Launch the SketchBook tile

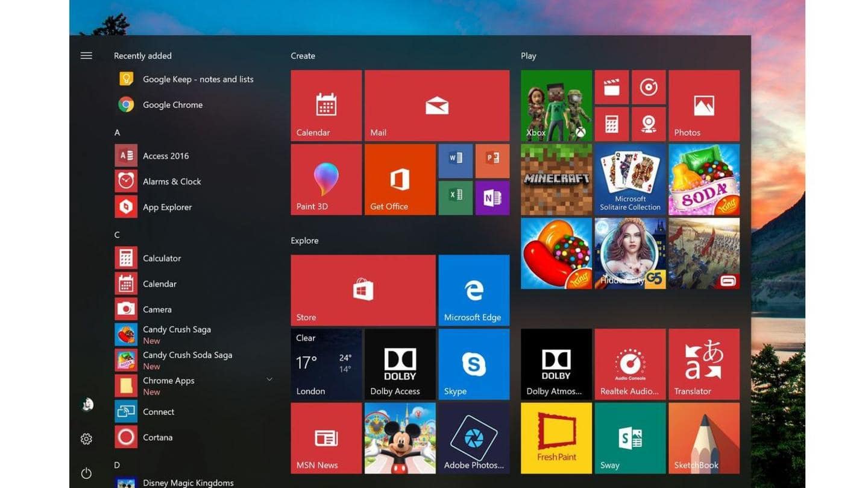704,438
